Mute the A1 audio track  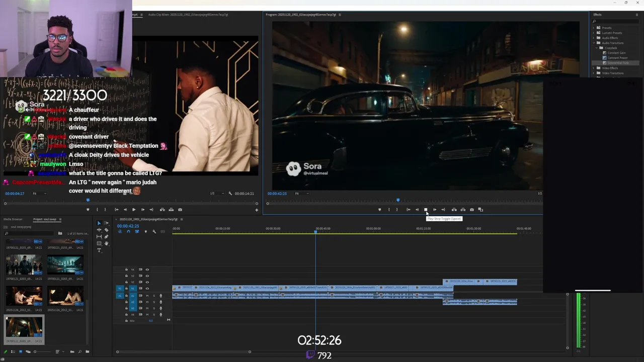[147, 296]
